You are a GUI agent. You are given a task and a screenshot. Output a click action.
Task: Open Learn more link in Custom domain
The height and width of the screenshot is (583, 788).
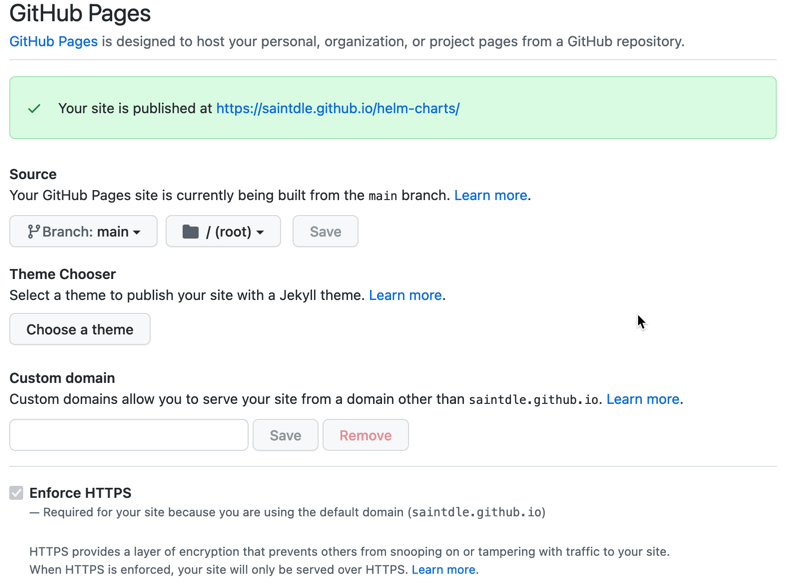[x=643, y=399]
